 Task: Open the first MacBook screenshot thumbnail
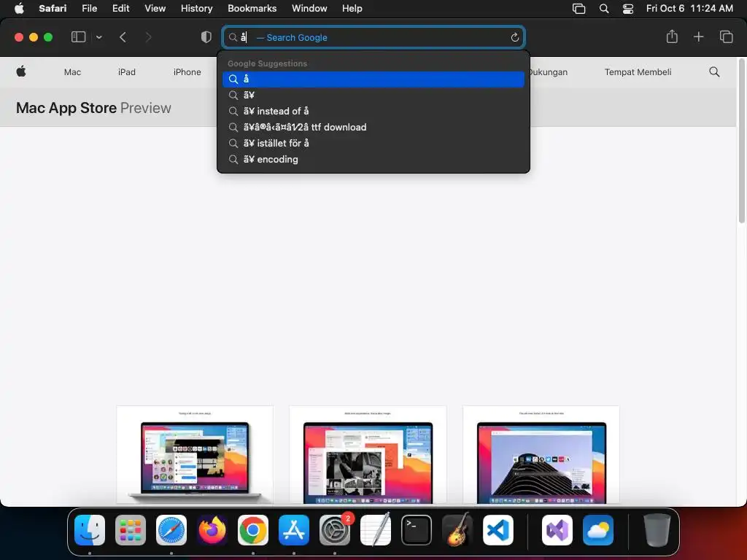point(195,455)
